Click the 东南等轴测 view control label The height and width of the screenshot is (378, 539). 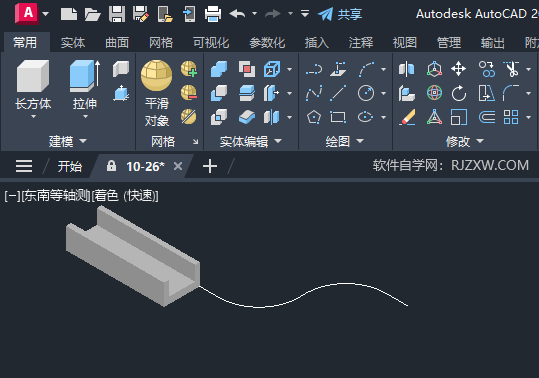57,196
